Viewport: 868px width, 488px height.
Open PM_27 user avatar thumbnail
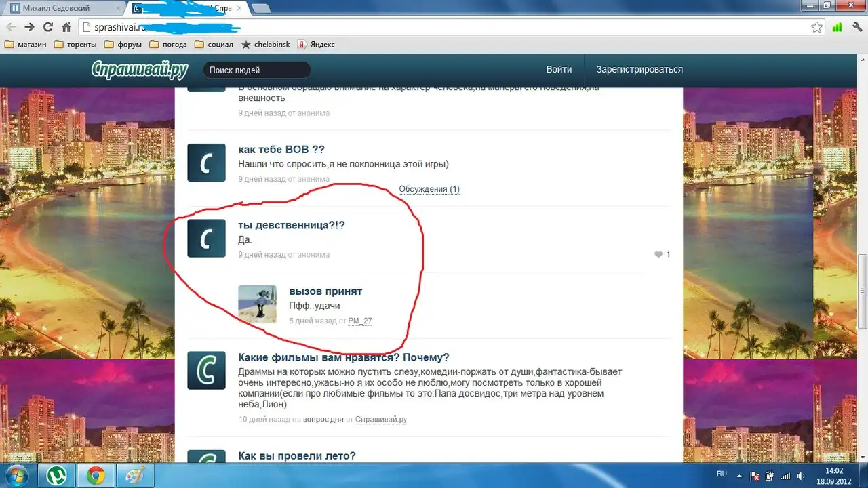(257, 304)
